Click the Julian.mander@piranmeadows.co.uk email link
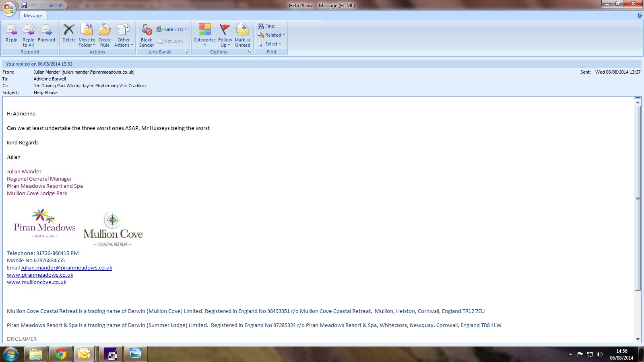The width and height of the screenshot is (644, 362). (x=66, y=268)
